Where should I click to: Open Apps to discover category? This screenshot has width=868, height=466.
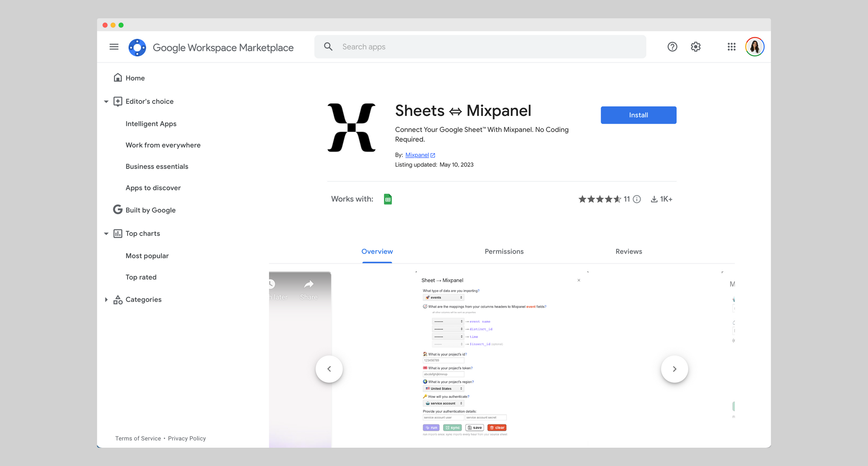(153, 188)
